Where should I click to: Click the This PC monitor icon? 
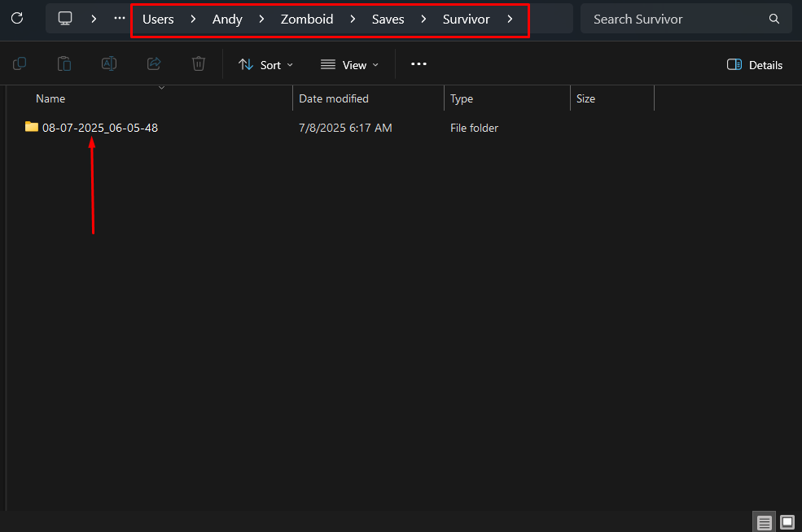pyautogui.click(x=65, y=18)
